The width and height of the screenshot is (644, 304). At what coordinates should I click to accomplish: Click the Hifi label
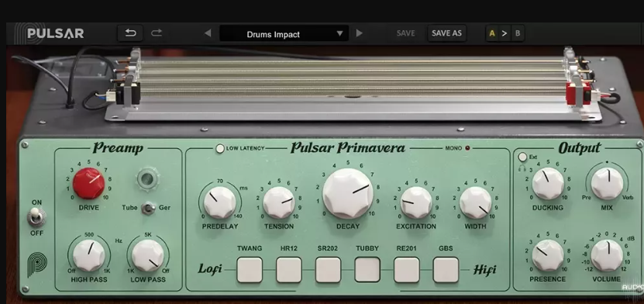coord(484,270)
